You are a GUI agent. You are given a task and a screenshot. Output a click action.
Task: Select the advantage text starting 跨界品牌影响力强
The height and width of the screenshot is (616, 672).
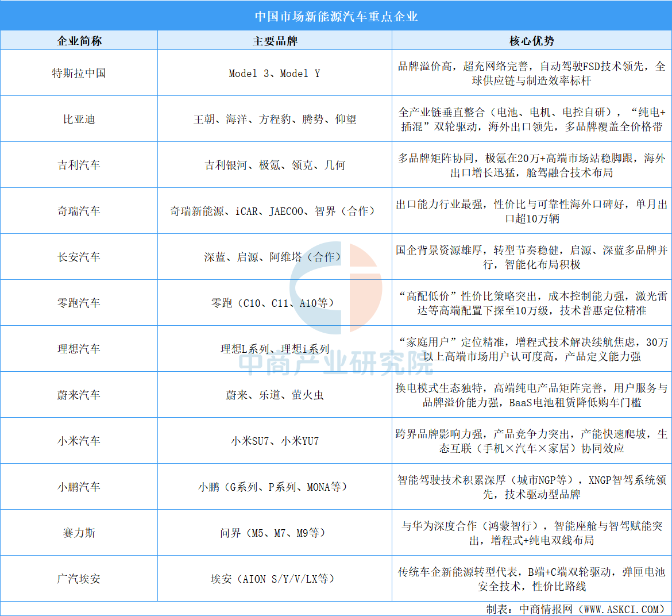(x=531, y=441)
